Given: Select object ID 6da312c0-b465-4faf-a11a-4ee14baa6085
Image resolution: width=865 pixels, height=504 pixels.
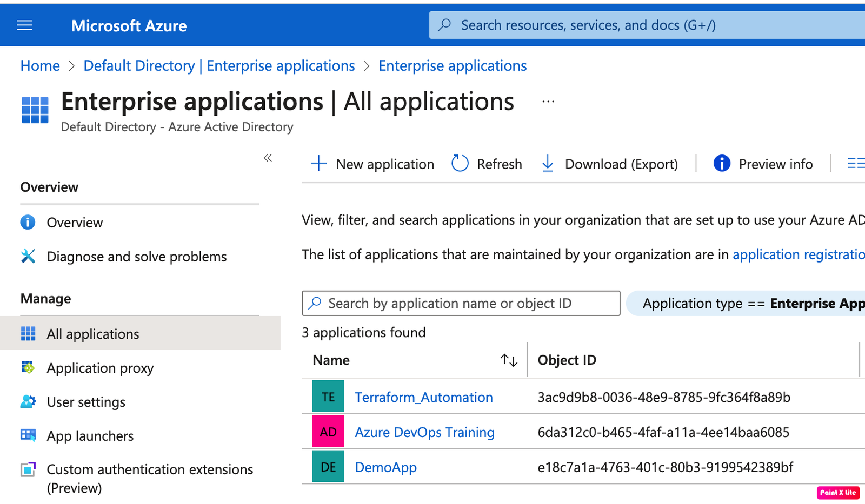Looking at the screenshot, I should tap(663, 432).
